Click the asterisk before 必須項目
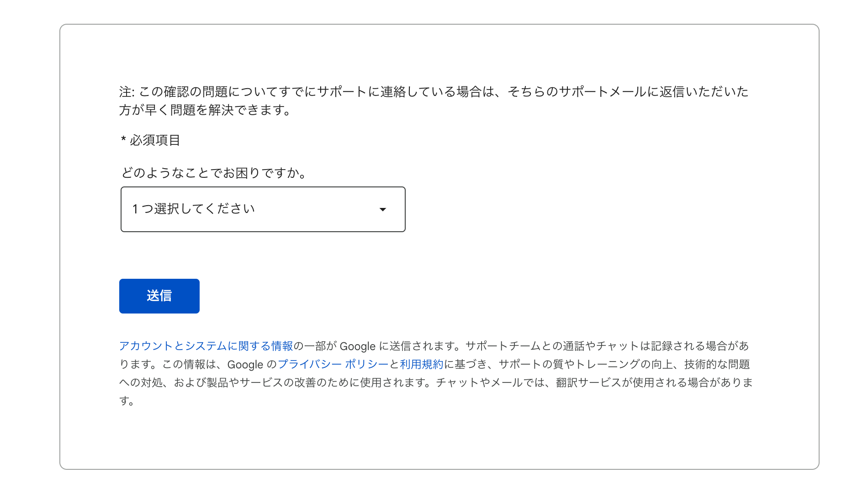Image resolution: width=868 pixels, height=489 pixels. (x=123, y=139)
